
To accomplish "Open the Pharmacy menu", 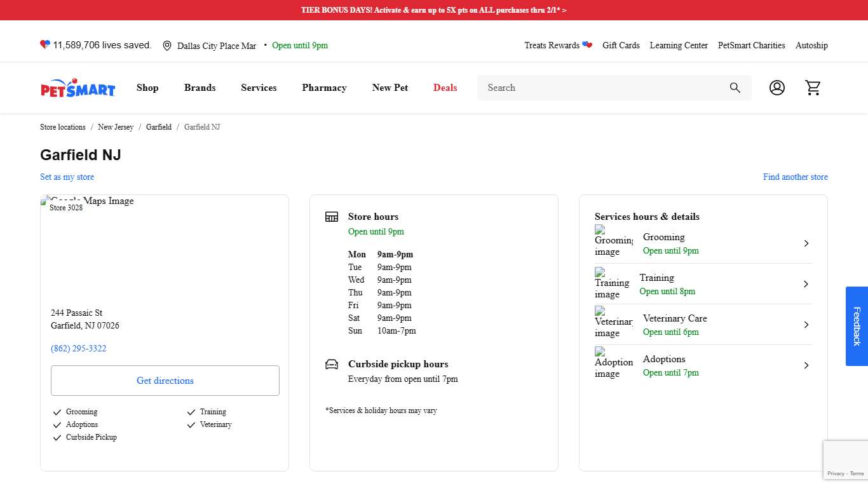I will (x=324, y=88).
